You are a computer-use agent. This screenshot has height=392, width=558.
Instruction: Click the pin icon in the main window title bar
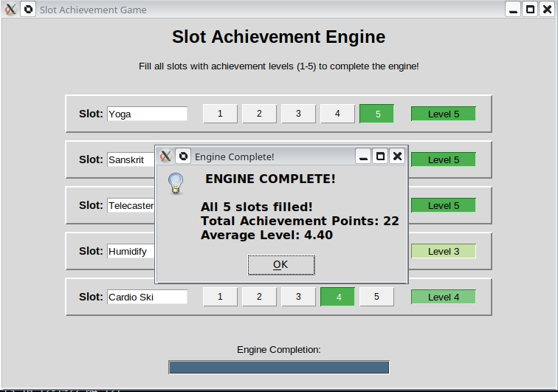[x=28, y=10]
